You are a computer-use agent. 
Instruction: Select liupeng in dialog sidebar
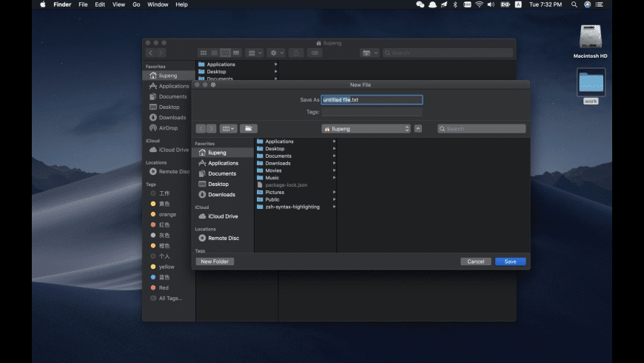click(x=223, y=153)
